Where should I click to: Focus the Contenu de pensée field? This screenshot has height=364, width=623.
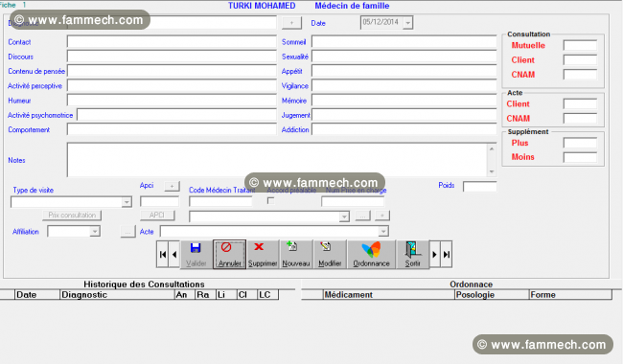[172, 71]
